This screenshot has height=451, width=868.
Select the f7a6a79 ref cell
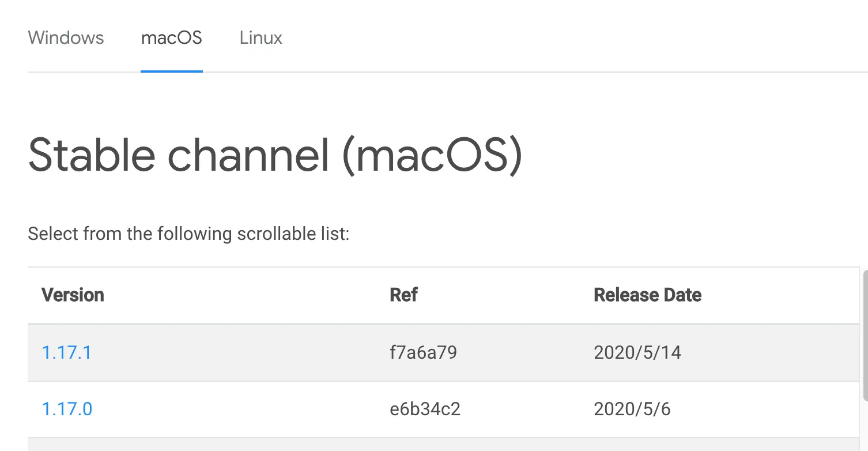coord(423,352)
